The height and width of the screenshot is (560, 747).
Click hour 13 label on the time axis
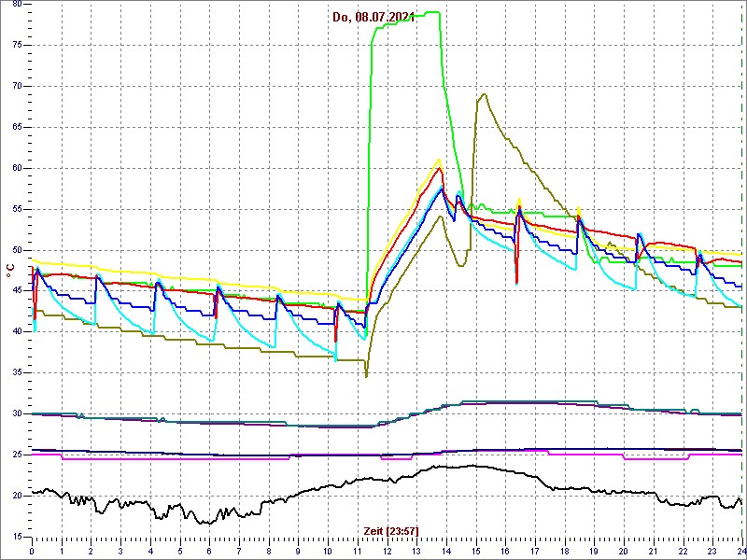(416, 551)
